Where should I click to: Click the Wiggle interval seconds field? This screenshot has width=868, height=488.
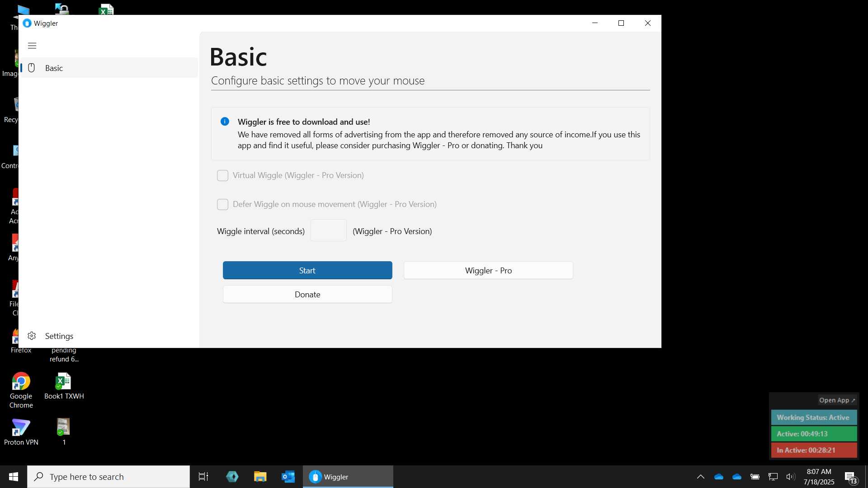pos(329,230)
